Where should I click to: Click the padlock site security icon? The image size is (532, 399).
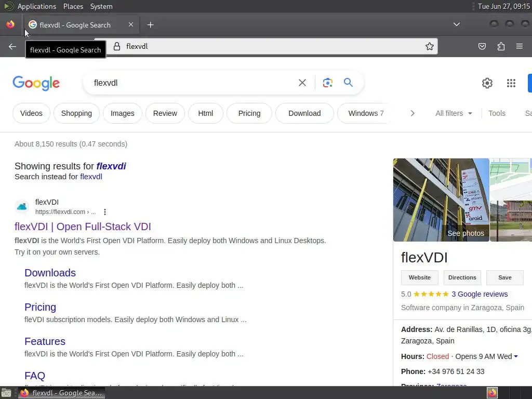pos(117,46)
